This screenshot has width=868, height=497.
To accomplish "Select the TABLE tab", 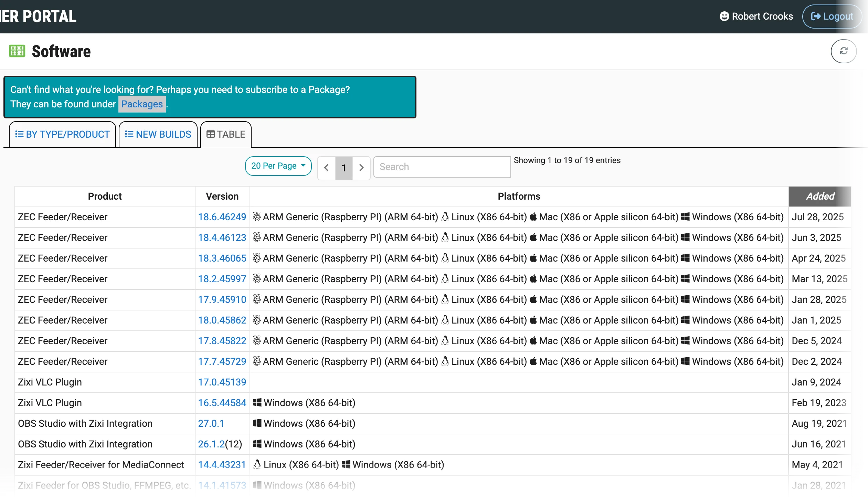I will pos(226,134).
